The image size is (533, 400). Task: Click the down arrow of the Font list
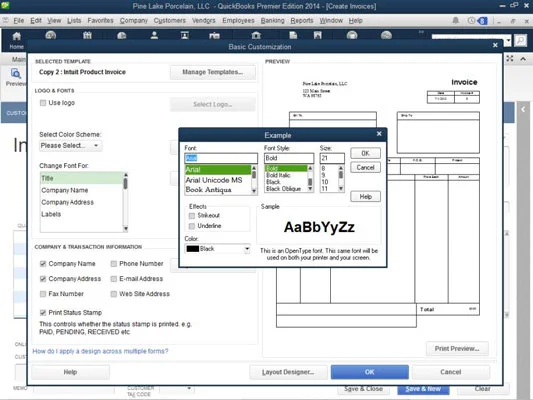coord(254,191)
